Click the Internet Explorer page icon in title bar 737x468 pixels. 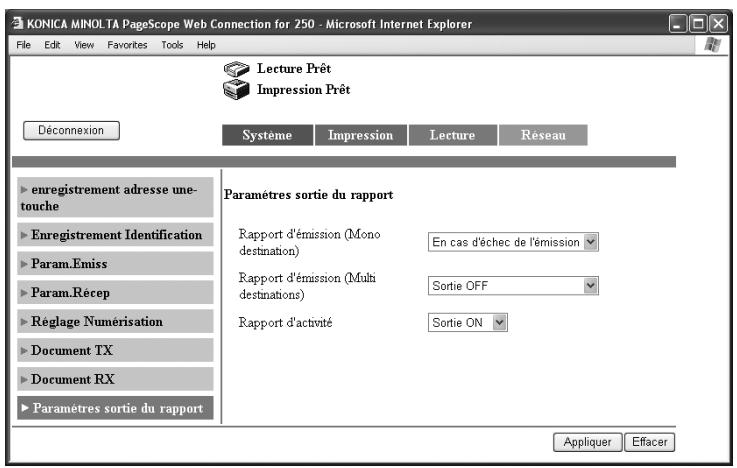tap(18, 23)
